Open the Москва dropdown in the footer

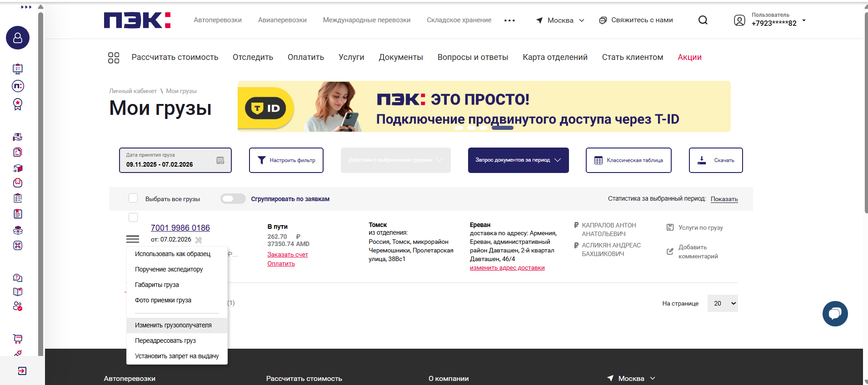[632, 378]
